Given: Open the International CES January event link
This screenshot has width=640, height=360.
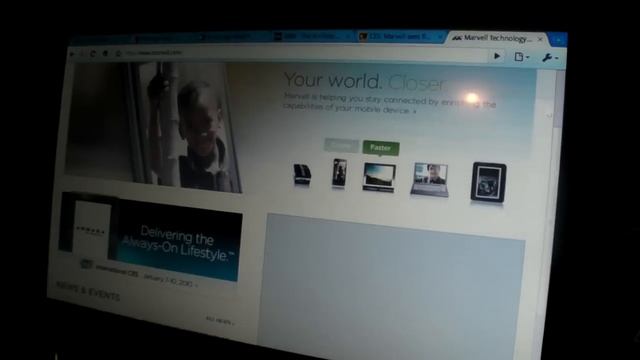Looking at the screenshot, I should [147, 276].
